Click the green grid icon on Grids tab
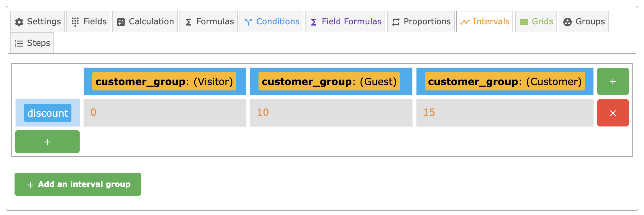The height and width of the screenshot is (215, 644). pyautogui.click(x=524, y=22)
